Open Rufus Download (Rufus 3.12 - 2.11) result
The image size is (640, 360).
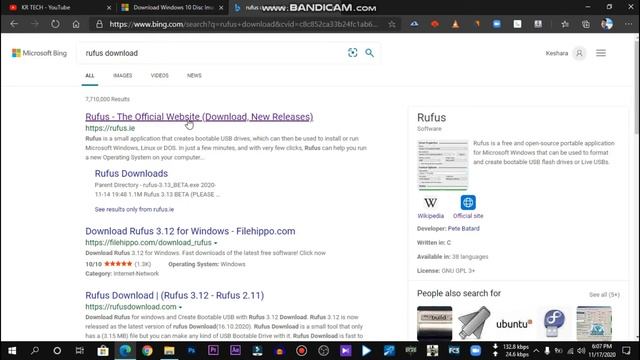[175, 295]
